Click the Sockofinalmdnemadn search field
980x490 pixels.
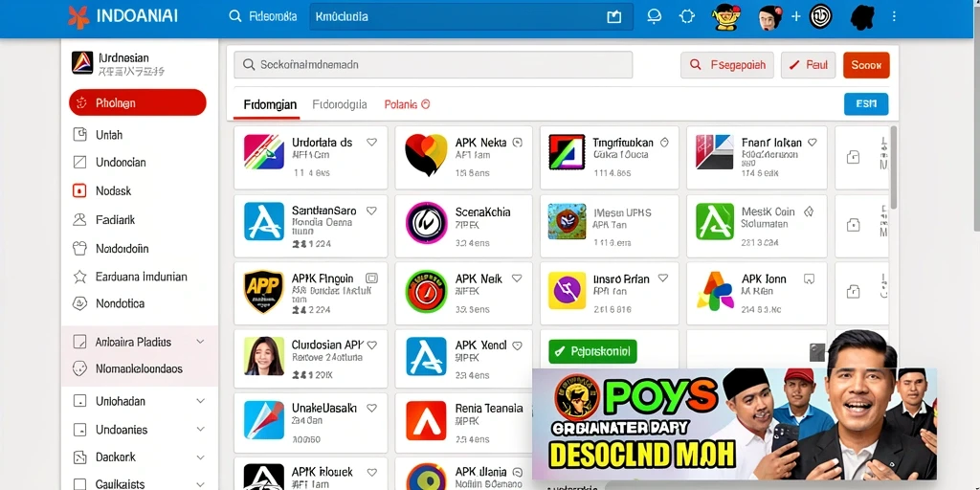pyautogui.click(x=434, y=65)
